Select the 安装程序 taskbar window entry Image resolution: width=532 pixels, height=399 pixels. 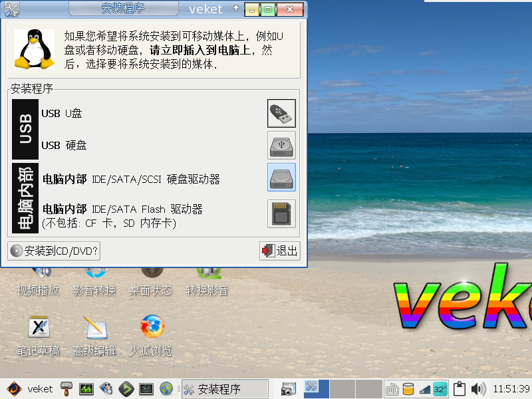click(225, 389)
